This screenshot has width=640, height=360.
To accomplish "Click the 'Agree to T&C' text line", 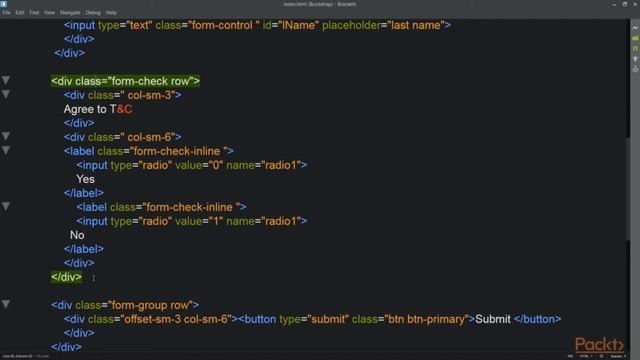I will [98, 109].
